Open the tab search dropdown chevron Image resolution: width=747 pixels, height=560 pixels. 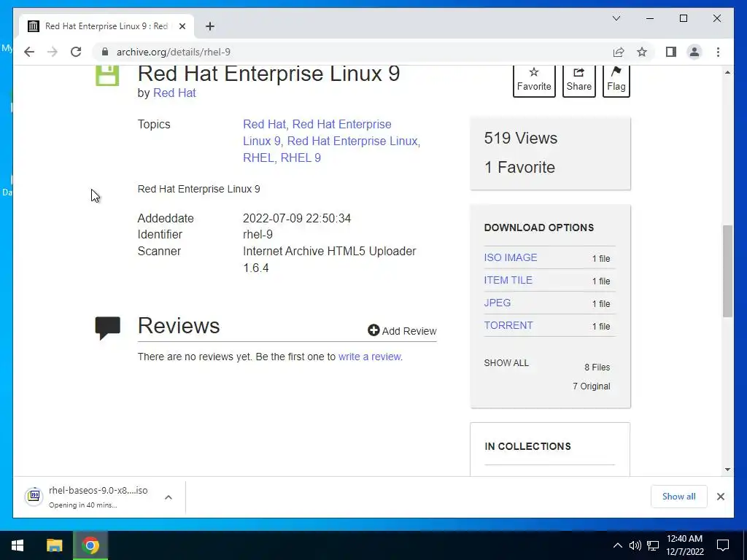click(x=616, y=18)
